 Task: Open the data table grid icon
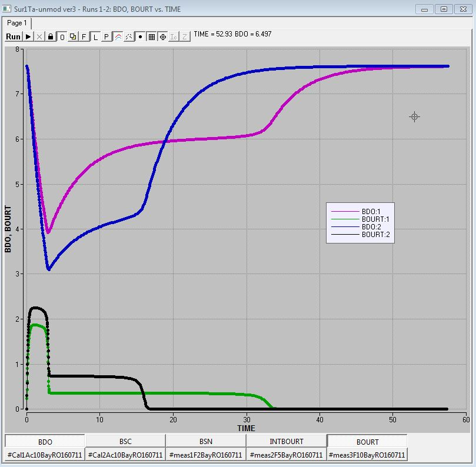tap(152, 36)
